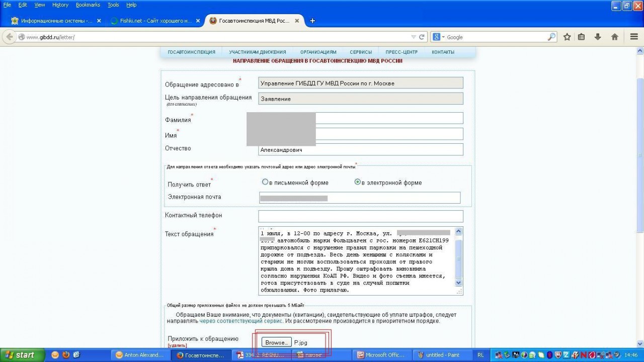
Task: Open the ПРЕСС-ЦЕНТР site menu item
Action: point(401,52)
